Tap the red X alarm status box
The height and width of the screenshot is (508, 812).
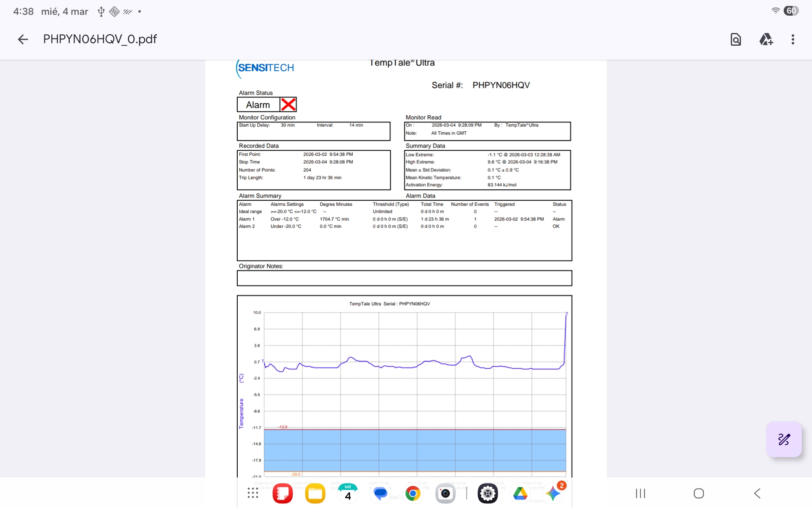pyautogui.click(x=288, y=105)
